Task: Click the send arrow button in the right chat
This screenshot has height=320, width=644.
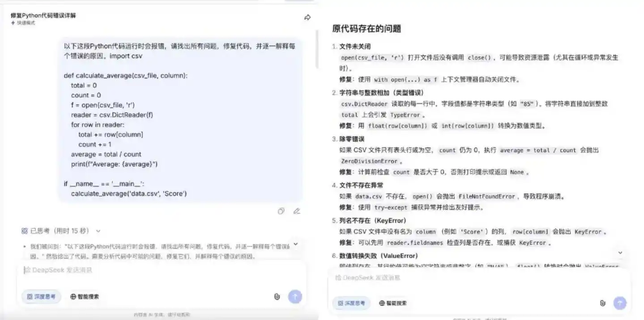Action: pos(620,303)
